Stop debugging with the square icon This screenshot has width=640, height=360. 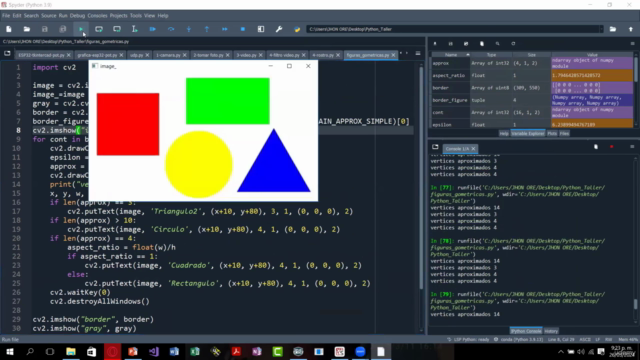tap(243, 29)
